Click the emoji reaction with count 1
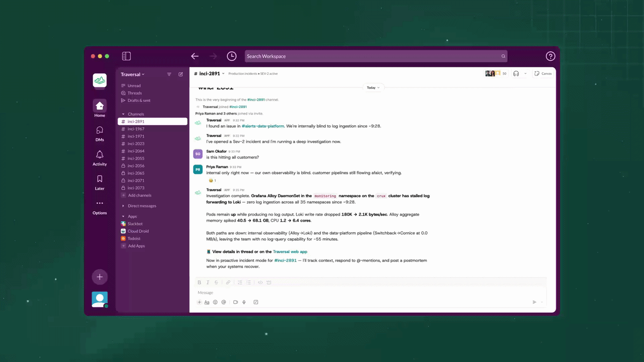The height and width of the screenshot is (362, 644). pyautogui.click(x=212, y=180)
